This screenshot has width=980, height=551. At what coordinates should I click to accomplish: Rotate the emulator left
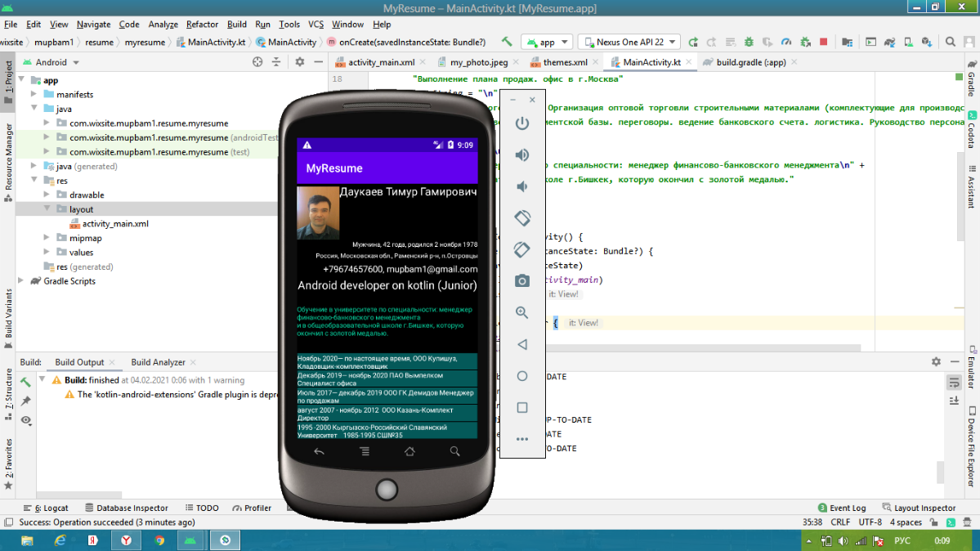[522, 218]
